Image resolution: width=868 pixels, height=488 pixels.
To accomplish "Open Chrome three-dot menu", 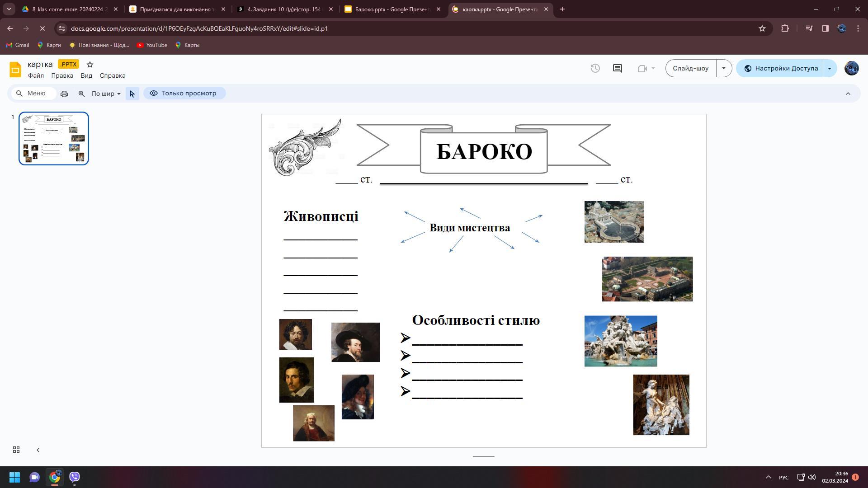I will [x=858, y=28].
